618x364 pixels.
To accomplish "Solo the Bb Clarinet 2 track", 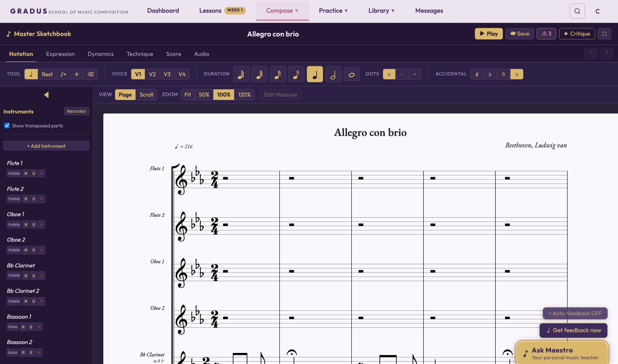I will point(34,301).
